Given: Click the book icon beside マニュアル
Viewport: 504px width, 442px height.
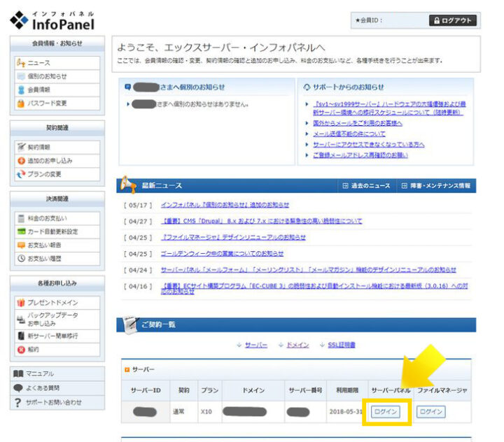Looking at the screenshot, I should point(18,373).
